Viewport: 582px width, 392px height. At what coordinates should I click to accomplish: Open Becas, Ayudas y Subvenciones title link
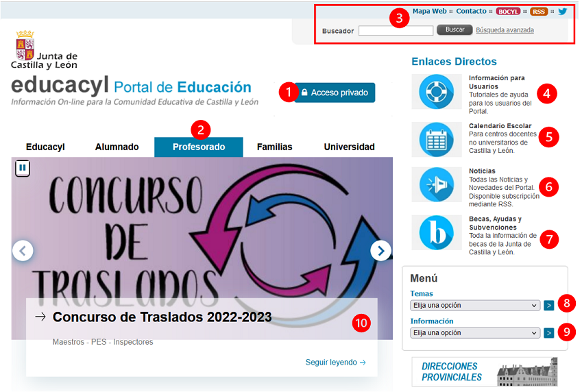(x=495, y=223)
